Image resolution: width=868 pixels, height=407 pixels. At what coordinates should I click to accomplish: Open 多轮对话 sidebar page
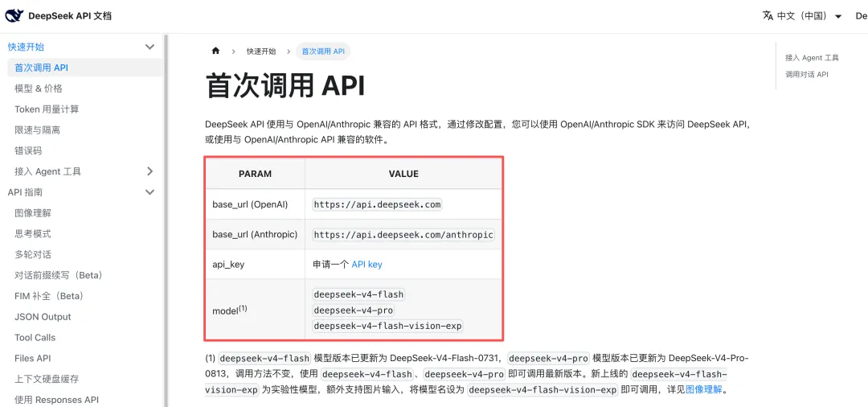pyautogui.click(x=33, y=255)
